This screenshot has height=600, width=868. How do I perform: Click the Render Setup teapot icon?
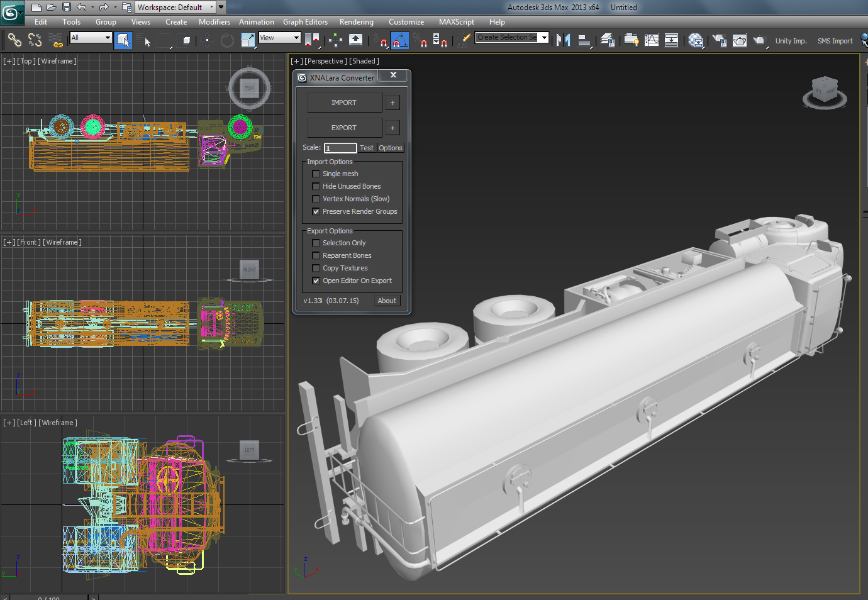[719, 40]
